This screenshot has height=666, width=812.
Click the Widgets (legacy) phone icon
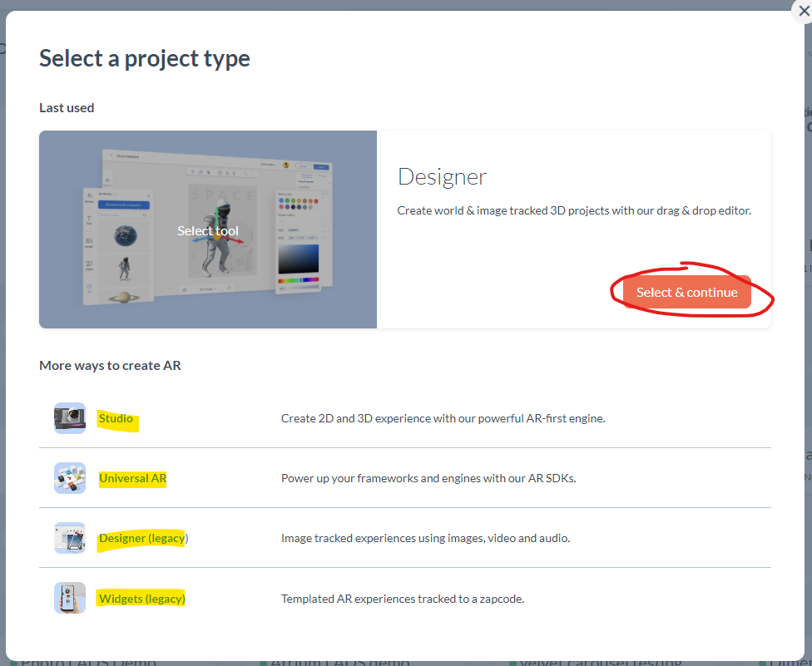click(x=70, y=598)
